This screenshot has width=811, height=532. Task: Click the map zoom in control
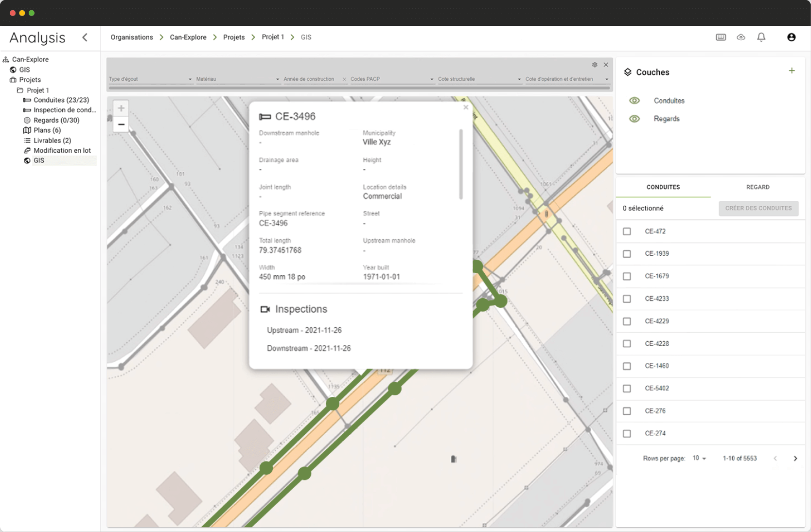click(121, 108)
